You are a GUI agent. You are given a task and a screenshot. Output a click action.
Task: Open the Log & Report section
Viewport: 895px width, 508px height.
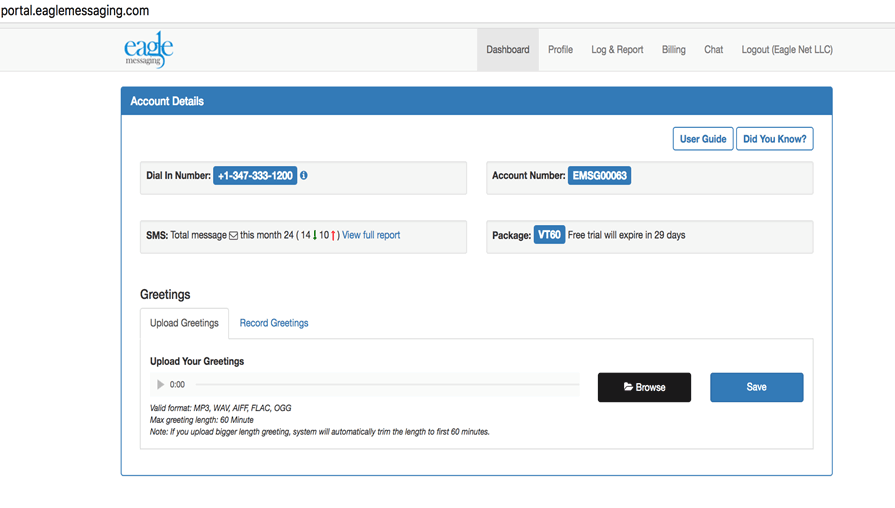[617, 50]
